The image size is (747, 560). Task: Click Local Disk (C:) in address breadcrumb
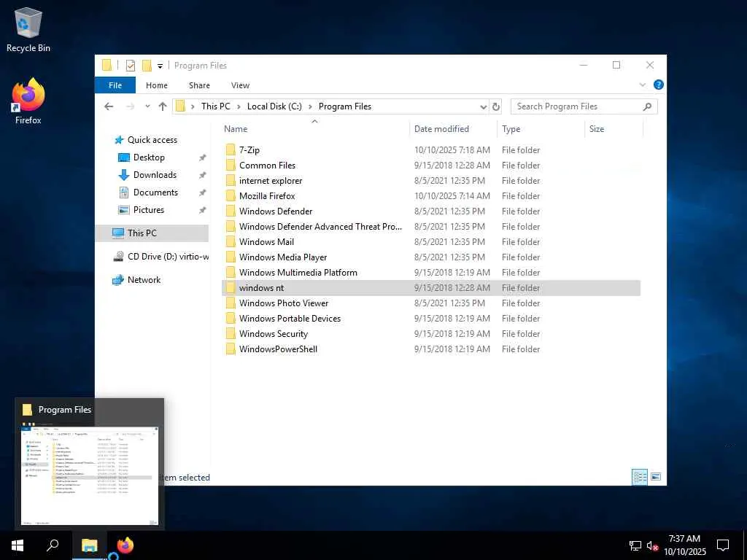tap(274, 106)
